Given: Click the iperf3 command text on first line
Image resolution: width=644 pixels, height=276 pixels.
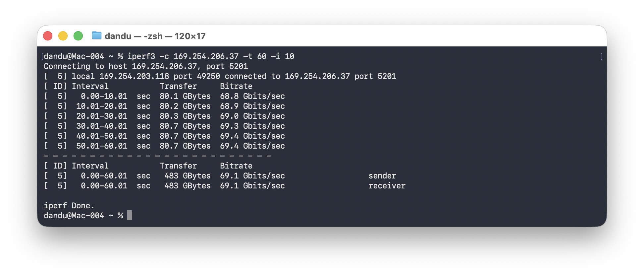Looking at the screenshot, I should (x=210, y=56).
